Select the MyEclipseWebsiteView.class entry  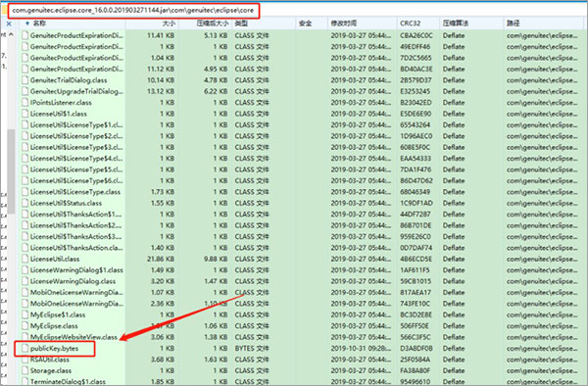[x=73, y=337]
